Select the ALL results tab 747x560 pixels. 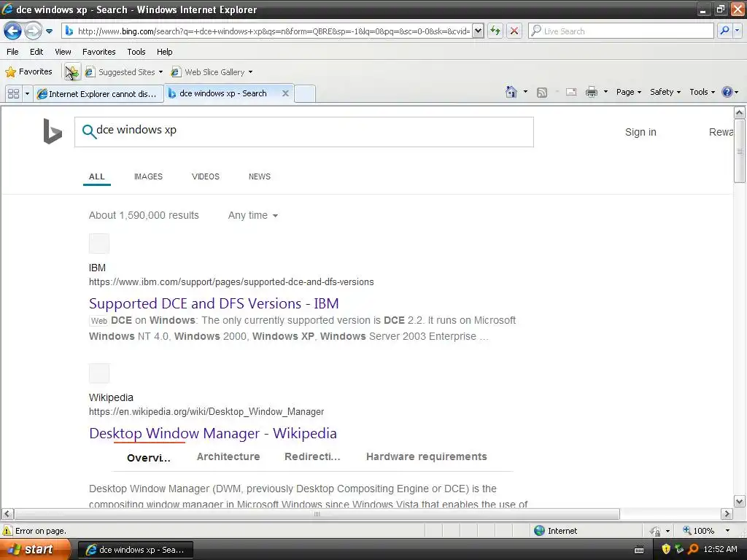coord(97,176)
